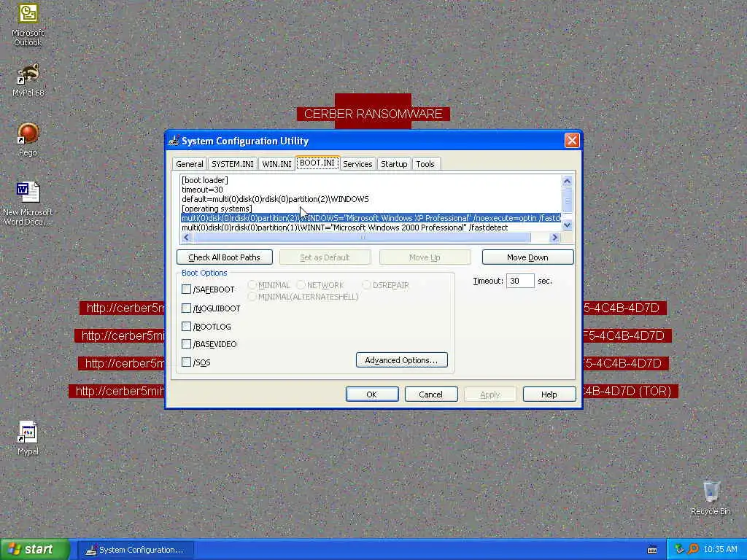Viewport: 747px width, 560px height.
Task: Click the Set as Default button
Action: coord(325,257)
